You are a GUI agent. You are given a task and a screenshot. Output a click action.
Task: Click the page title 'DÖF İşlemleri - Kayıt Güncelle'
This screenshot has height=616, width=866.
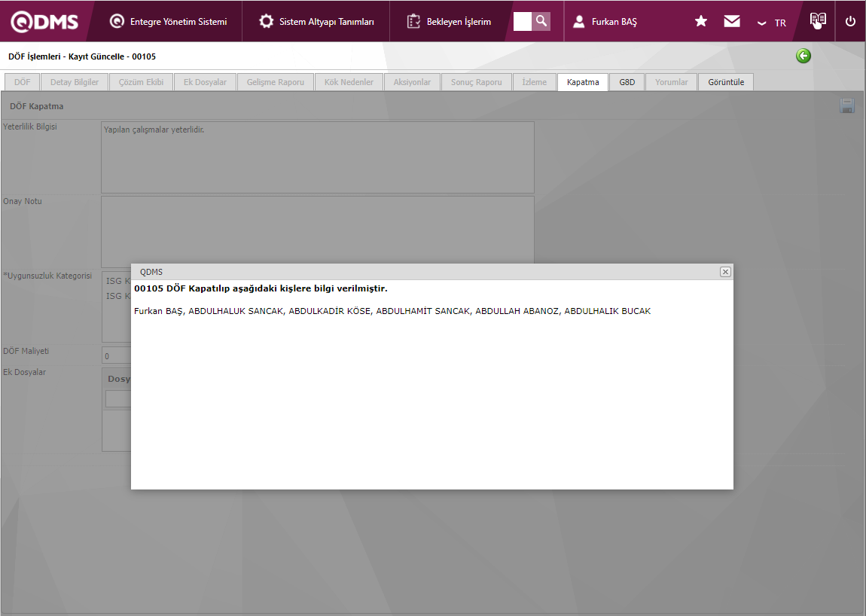pos(82,56)
